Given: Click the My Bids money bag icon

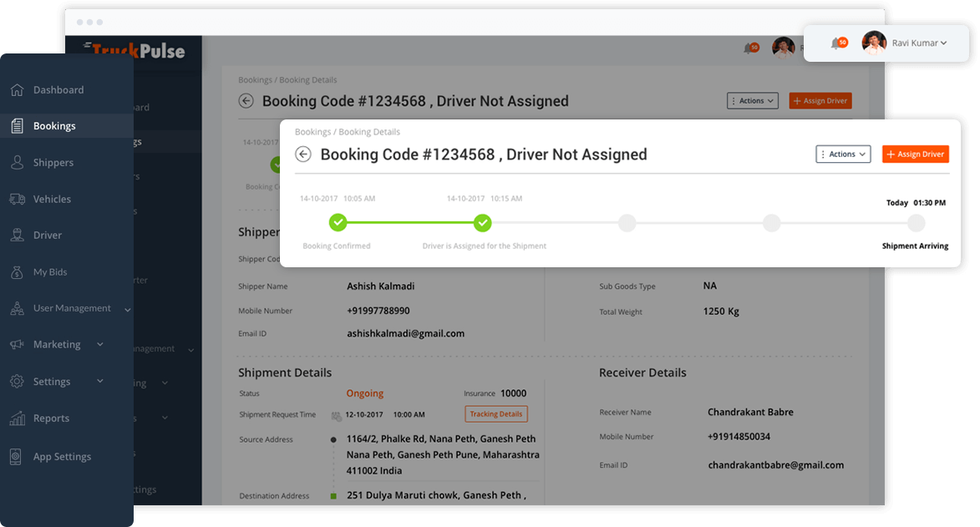Looking at the screenshot, I should click(17, 272).
